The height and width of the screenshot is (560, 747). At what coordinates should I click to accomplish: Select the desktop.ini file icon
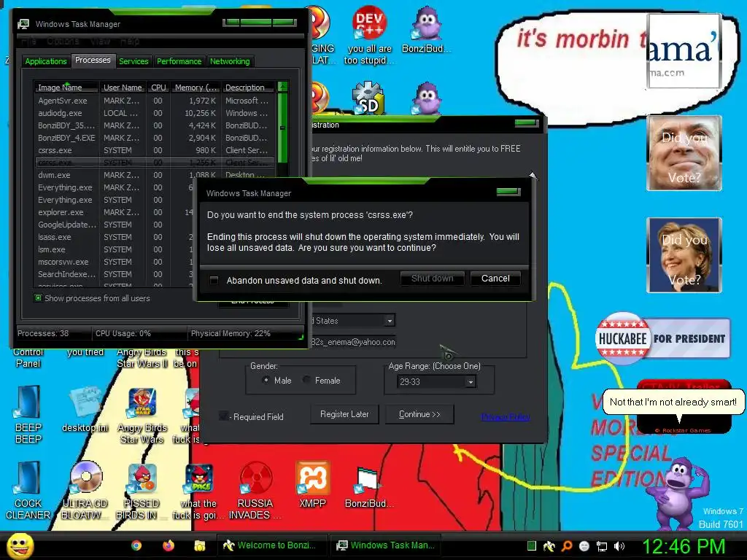[x=85, y=410]
